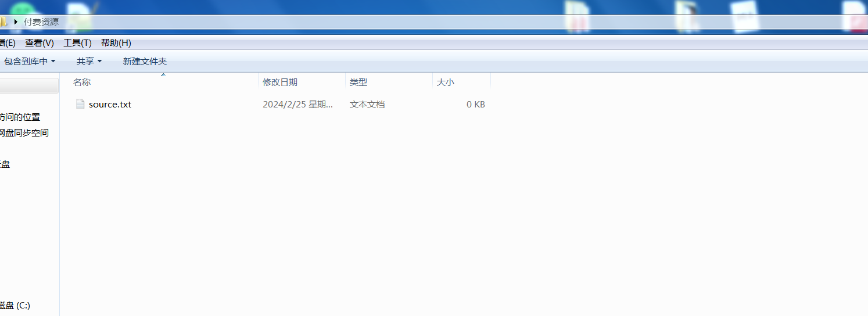This screenshot has width=868, height=316.
Task: Select the source.txt file icon
Action: click(x=80, y=105)
